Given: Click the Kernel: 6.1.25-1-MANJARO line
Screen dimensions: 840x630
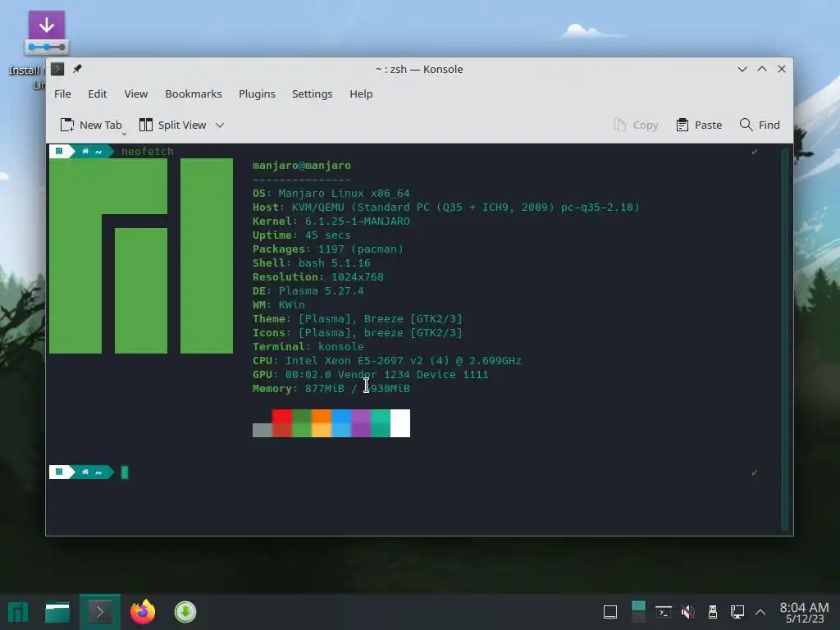Looking at the screenshot, I should click(x=331, y=221).
